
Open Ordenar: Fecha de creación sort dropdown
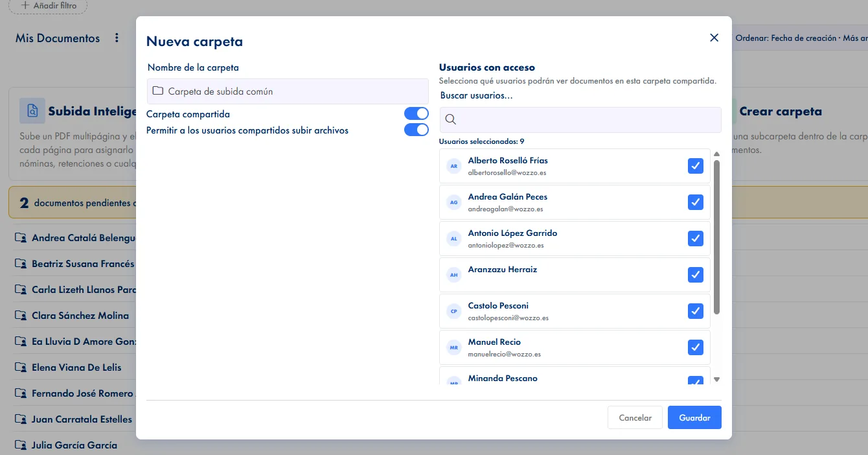pos(799,38)
